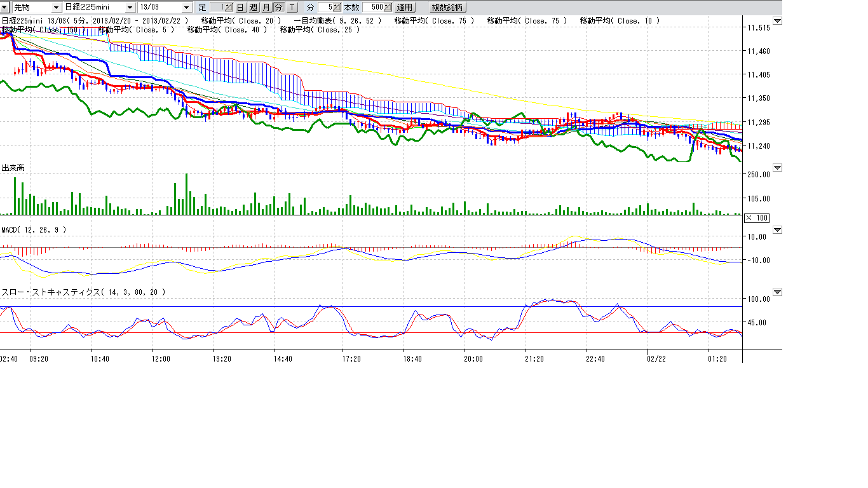Click the leftmost dropdown arrow in toolbar
868x488 pixels.
pyautogui.click(x=5, y=8)
